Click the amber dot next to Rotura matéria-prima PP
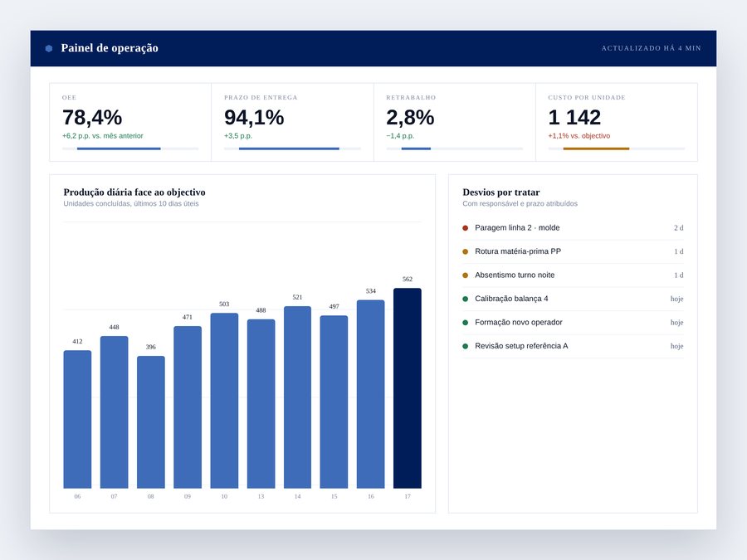The height and width of the screenshot is (560, 747). pos(466,251)
